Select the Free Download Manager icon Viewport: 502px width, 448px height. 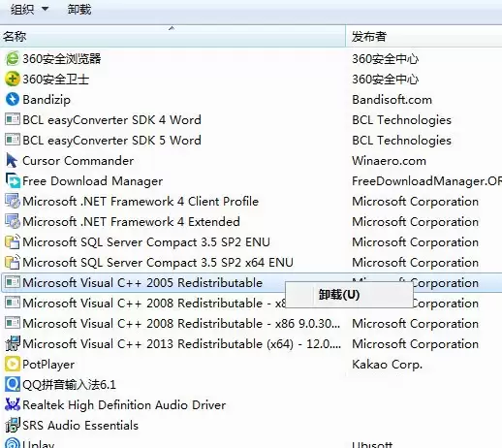(x=13, y=180)
